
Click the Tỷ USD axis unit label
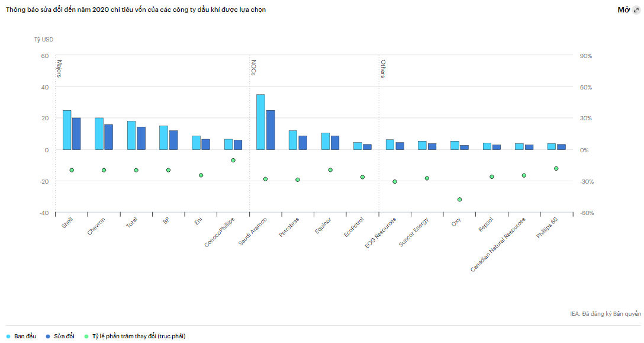[x=44, y=40]
